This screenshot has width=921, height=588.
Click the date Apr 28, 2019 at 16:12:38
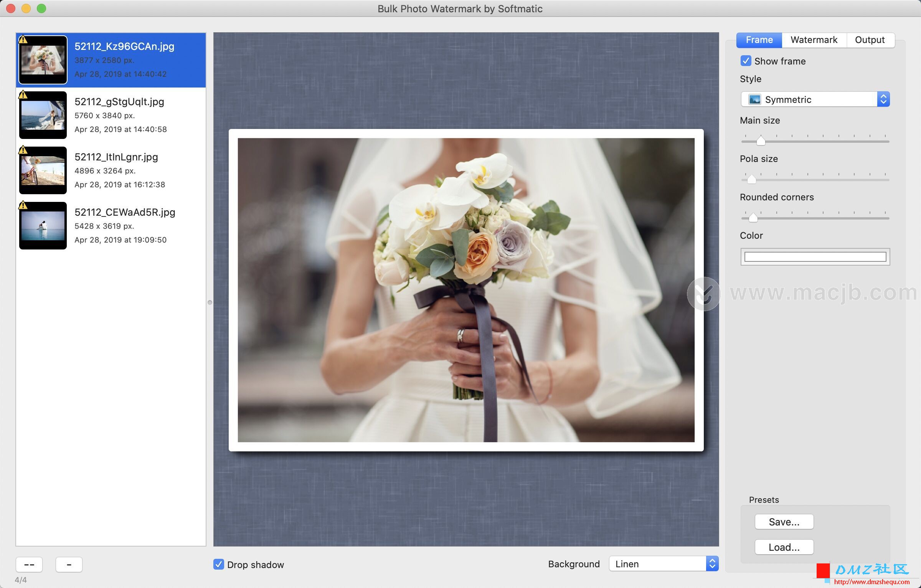coord(120,185)
